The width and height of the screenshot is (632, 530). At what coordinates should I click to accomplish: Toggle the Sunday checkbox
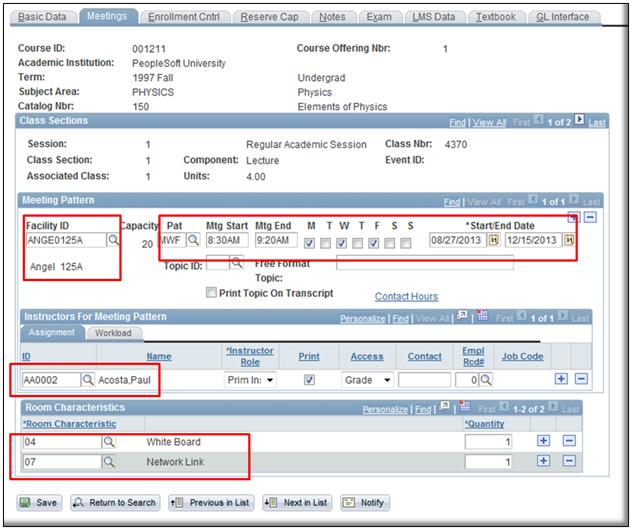tap(406, 243)
